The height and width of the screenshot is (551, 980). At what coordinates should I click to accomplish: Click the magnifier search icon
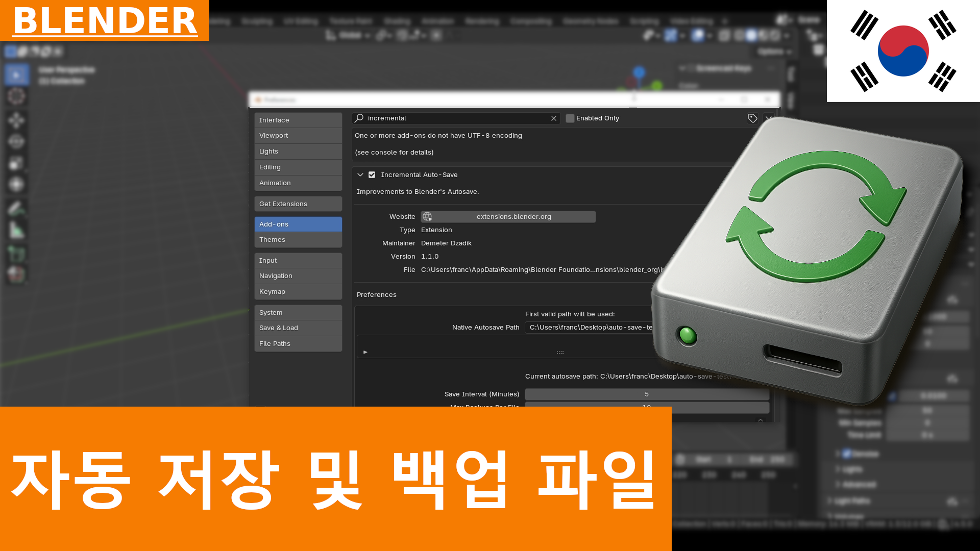pos(359,118)
